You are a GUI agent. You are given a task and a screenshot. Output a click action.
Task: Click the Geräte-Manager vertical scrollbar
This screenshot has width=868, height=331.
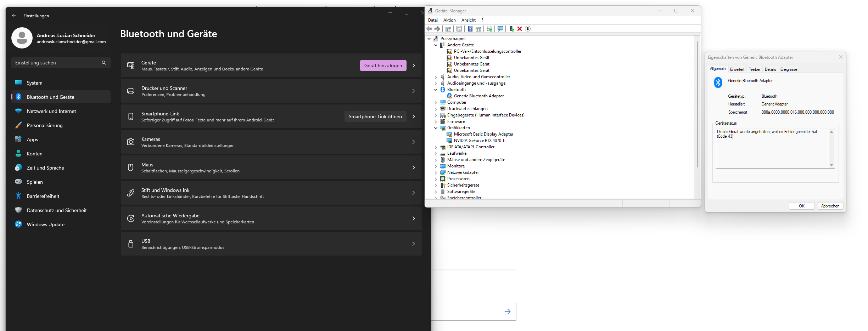click(697, 104)
